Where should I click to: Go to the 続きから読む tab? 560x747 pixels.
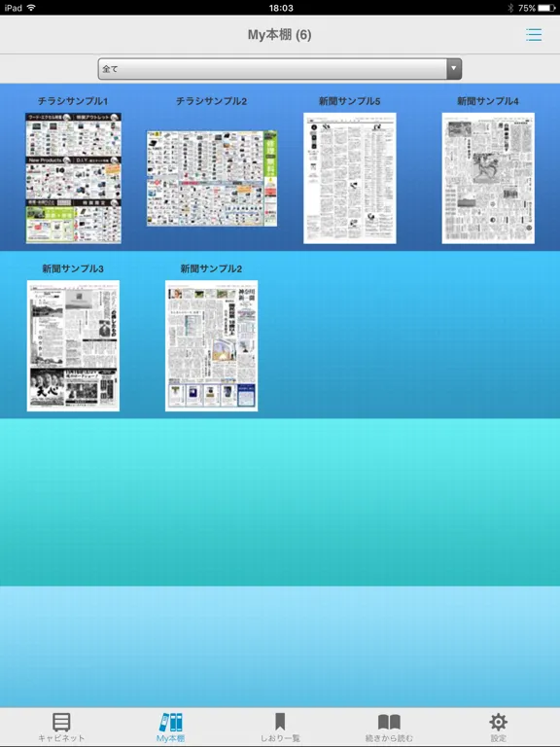click(389, 728)
